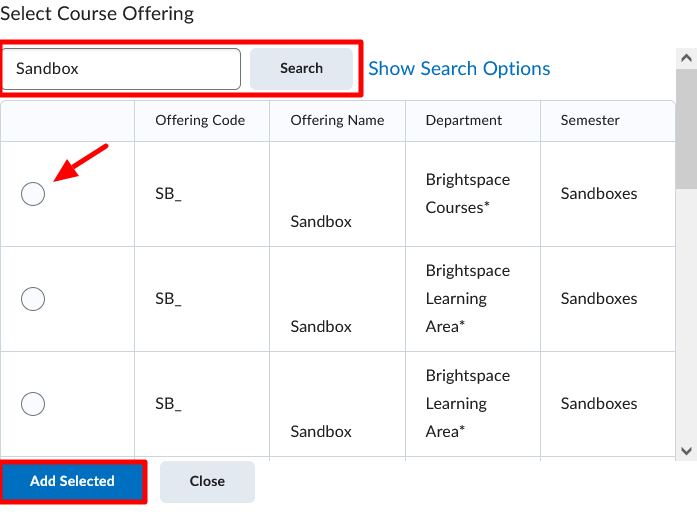This screenshot has width=697, height=523.
Task: Click the Offering Name column header
Action: click(337, 120)
